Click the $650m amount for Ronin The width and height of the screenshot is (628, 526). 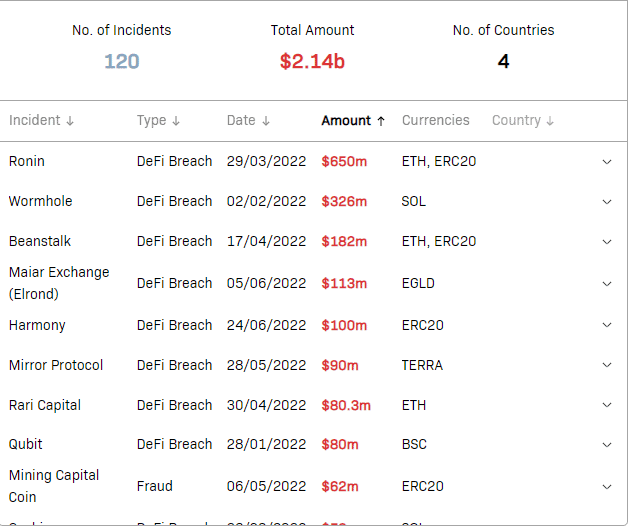pyautogui.click(x=344, y=161)
